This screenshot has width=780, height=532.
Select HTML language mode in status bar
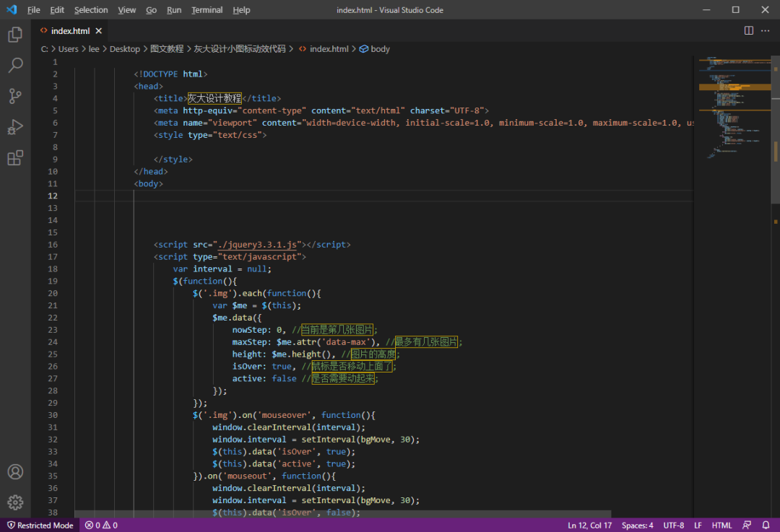(x=721, y=526)
